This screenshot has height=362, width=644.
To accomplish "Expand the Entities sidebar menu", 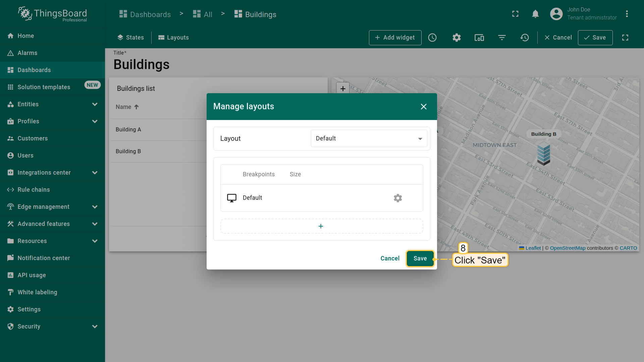I will coord(95,104).
